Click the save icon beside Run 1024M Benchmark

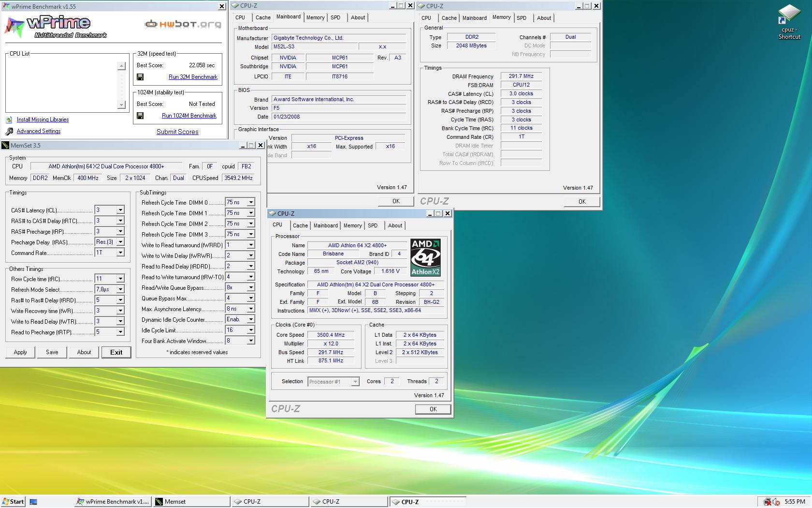coord(140,116)
